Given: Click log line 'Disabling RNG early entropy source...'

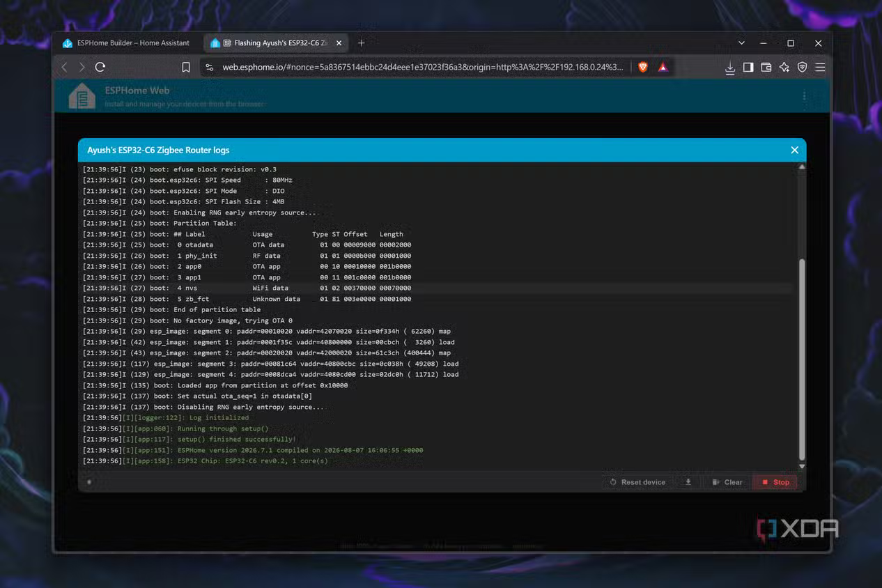Looking at the screenshot, I should pyautogui.click(x=203, y=407).
